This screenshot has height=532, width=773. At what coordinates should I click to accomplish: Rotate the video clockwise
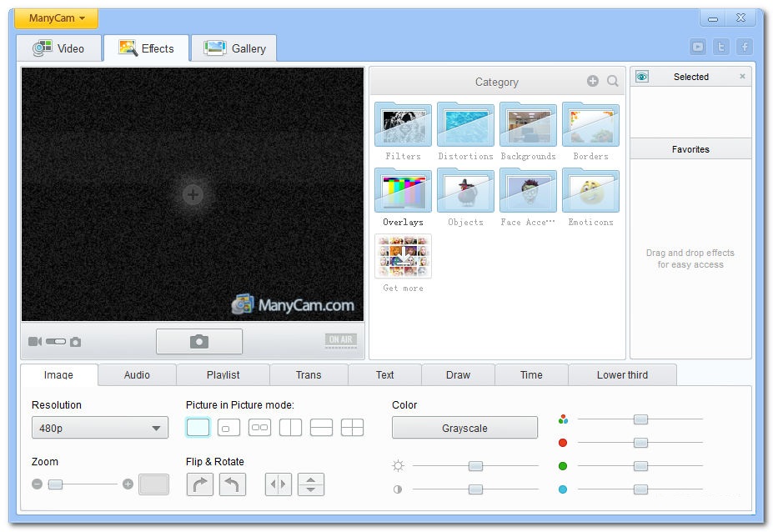click(199, 484)
